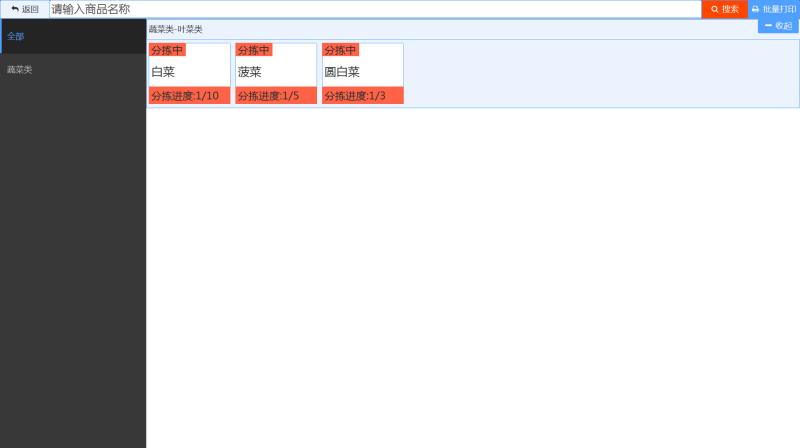
Task: Click the magnifier icon in the orange search button
Action: coord(715,9)
